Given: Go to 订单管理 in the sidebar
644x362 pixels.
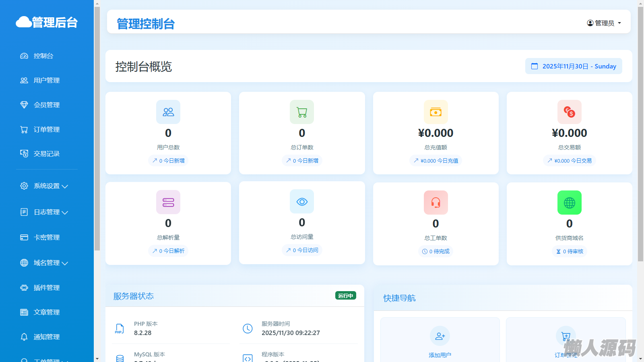Looking at the screenshot, I should 46,130.
